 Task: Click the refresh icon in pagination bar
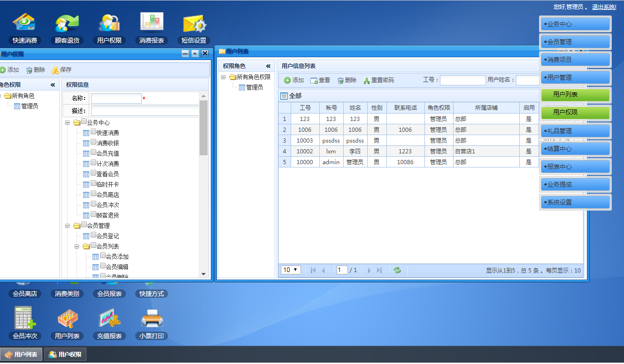(x=397, y=270)
